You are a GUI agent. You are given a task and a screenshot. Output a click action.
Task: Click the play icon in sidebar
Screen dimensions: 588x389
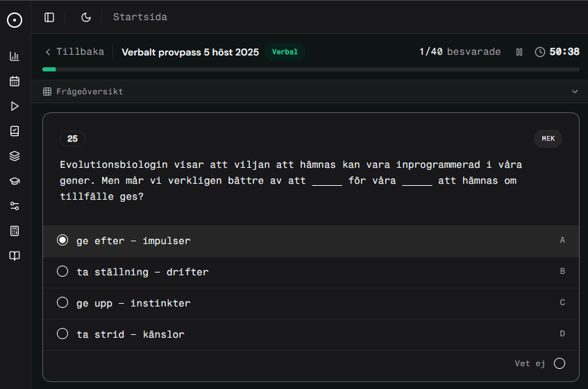click(15, 106)
